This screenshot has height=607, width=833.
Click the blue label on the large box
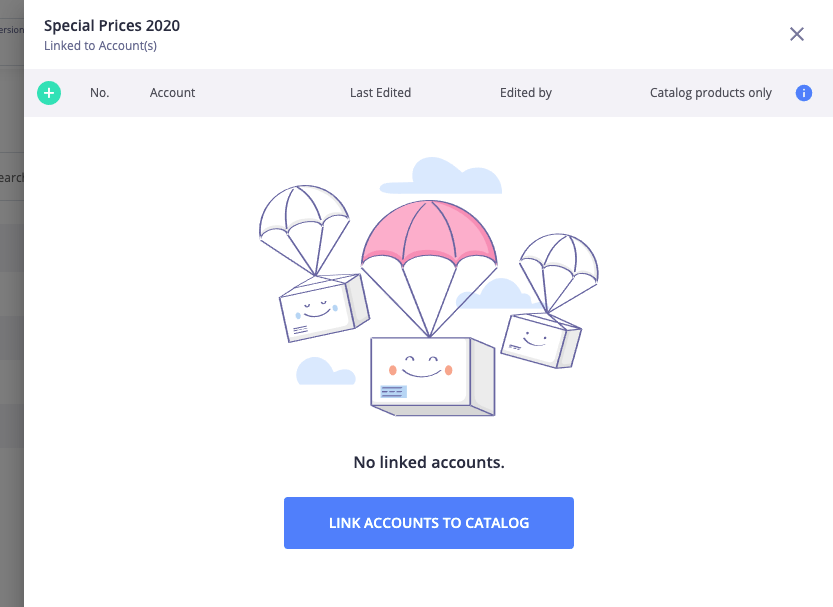pos(394,392)
